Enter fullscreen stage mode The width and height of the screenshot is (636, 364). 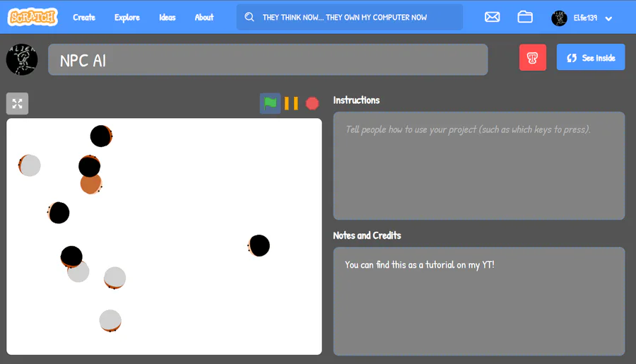click(18, 103)
